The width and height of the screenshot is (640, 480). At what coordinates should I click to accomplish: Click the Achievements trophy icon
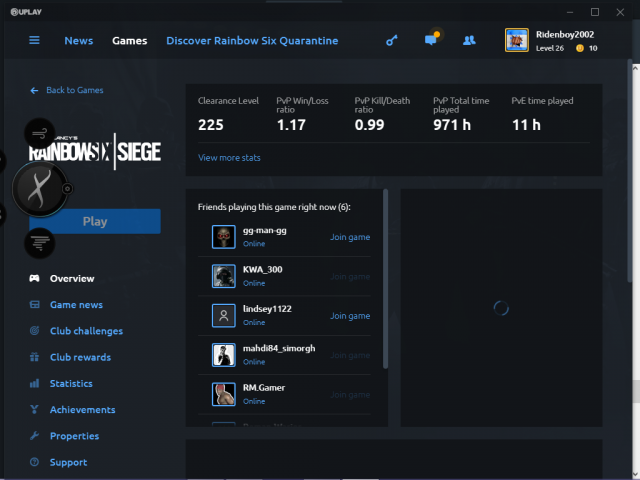[34, 409]
